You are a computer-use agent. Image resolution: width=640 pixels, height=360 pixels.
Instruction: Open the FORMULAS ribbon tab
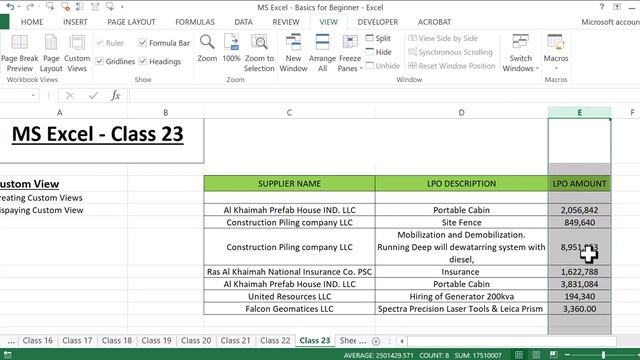point(195,22)
